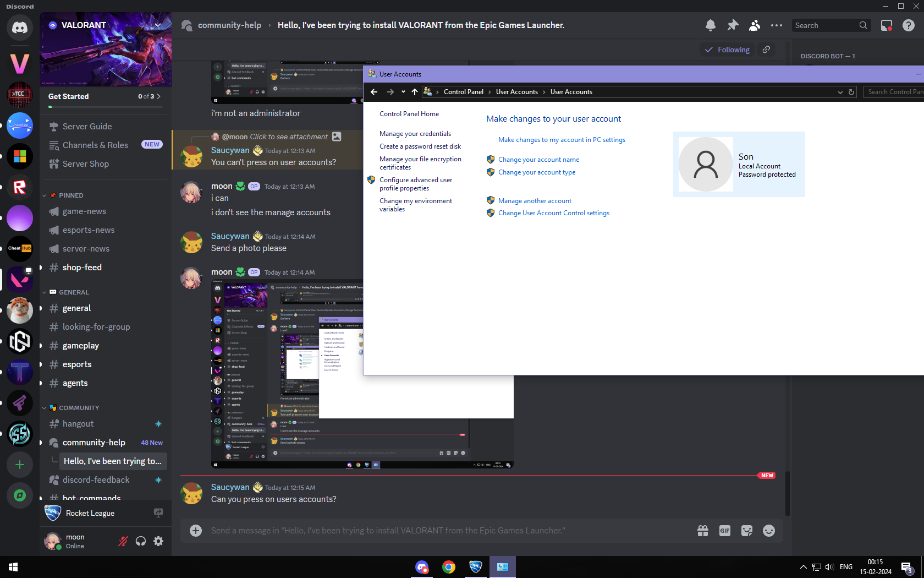Open Google Chrome from the taskbar

(449, 567)
